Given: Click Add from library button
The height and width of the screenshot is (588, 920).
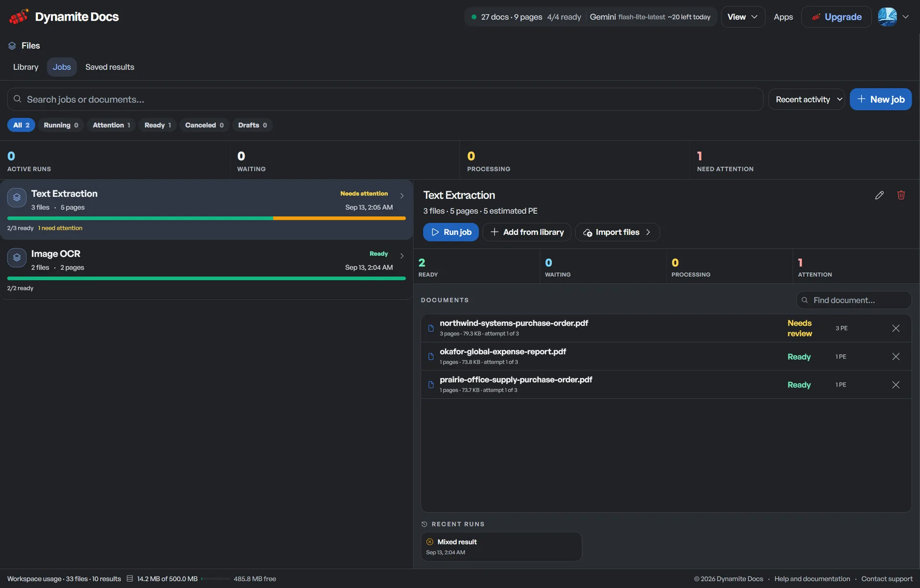Looking at the screenshot, I should tap(527, 232).
